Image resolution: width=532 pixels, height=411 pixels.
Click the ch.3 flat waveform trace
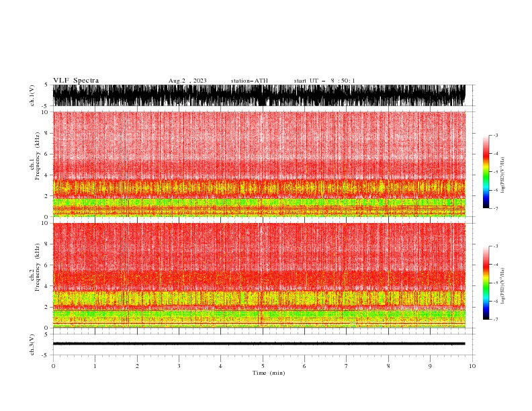click(259, 344)
